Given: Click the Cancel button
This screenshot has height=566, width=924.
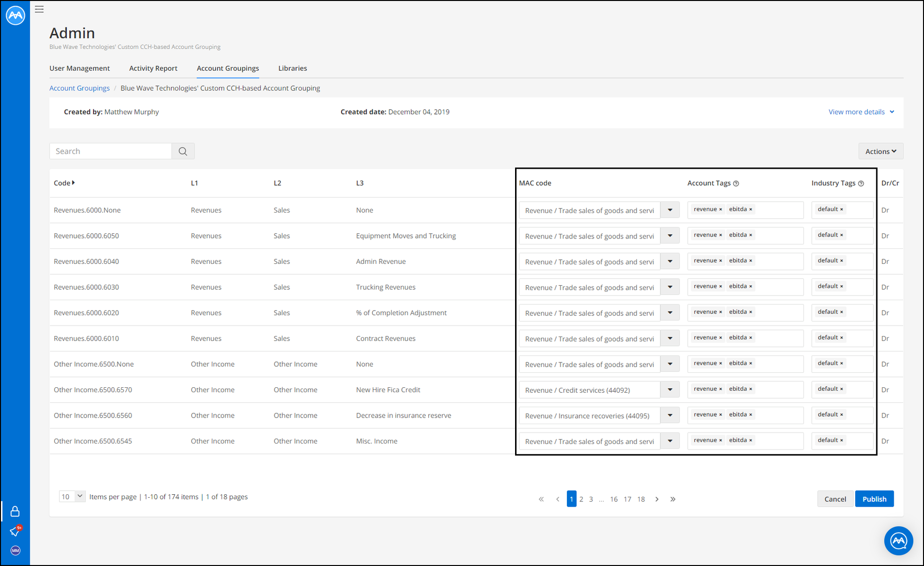Looking at the screenshot, I should point(835,499).
